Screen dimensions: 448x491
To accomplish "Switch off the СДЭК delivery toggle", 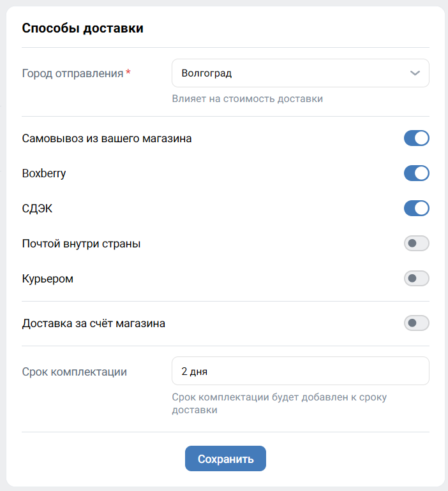I will 416,209.
